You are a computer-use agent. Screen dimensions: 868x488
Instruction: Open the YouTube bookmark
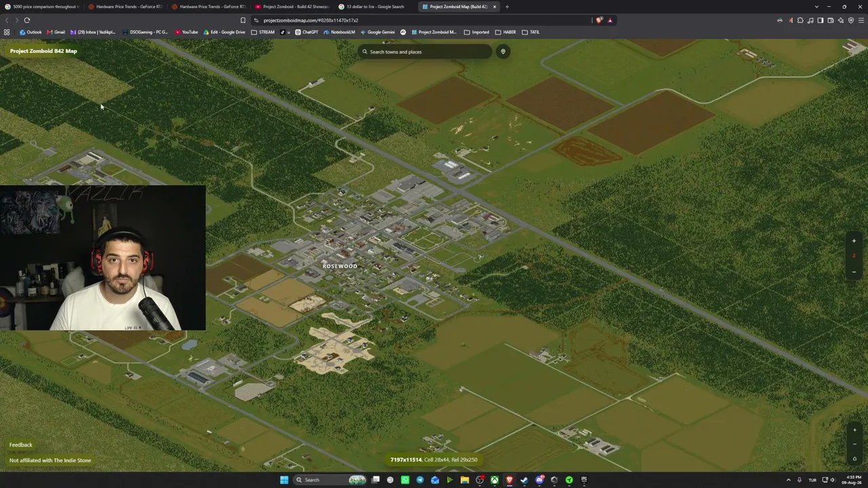pos(186,32)
